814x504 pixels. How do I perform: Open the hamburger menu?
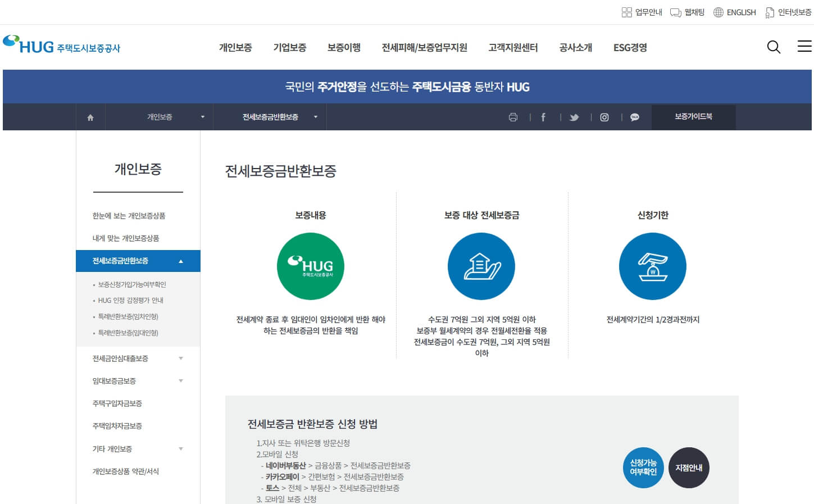pos(804,47)
